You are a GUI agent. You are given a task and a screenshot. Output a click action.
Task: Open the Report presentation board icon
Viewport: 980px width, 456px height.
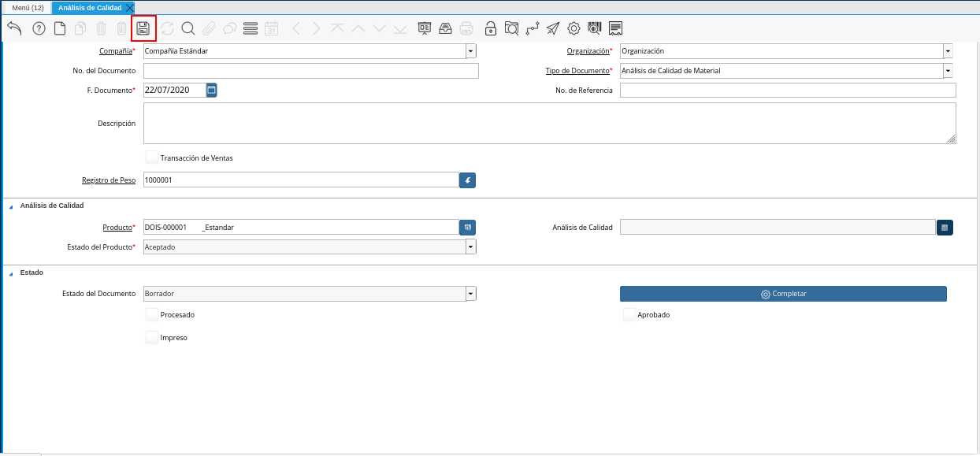click(425, 28)
